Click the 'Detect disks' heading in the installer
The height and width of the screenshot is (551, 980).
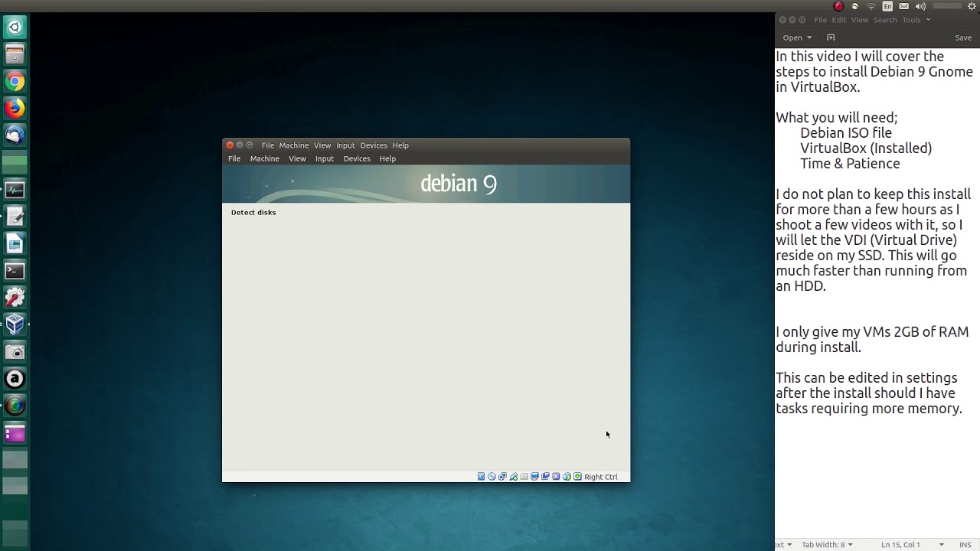[253, 212]
